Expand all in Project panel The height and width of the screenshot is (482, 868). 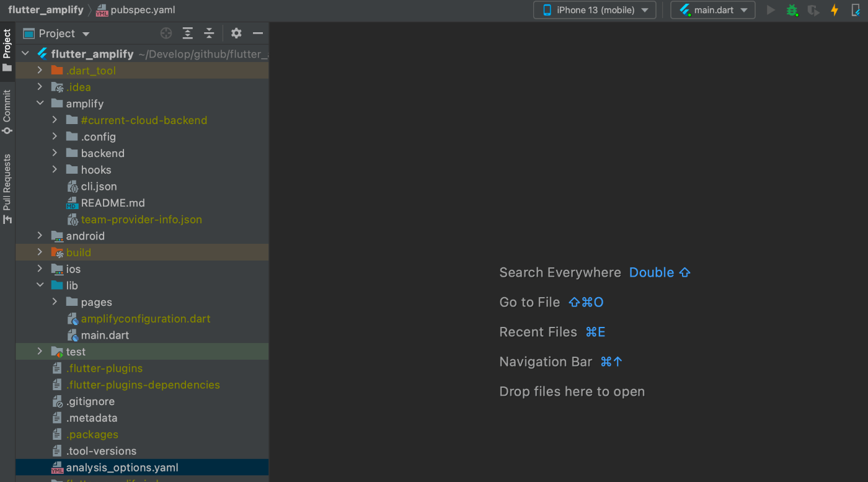coord(187,33)
